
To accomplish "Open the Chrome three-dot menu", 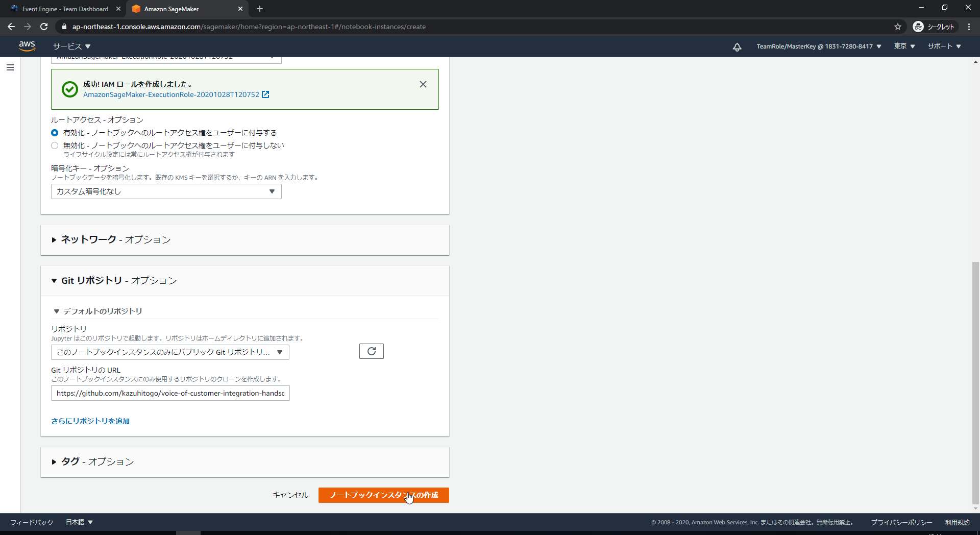I will point(969,27).
